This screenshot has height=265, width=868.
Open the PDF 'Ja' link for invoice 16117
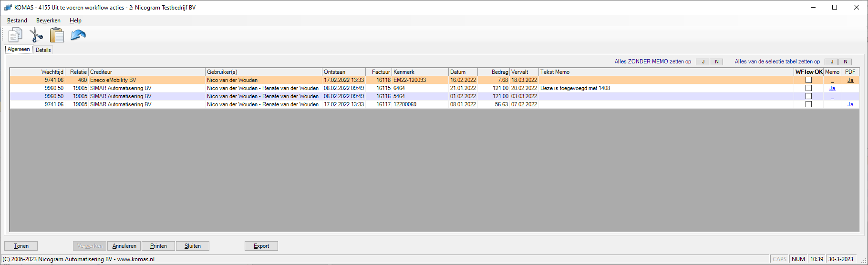click(x=850, y=104)
